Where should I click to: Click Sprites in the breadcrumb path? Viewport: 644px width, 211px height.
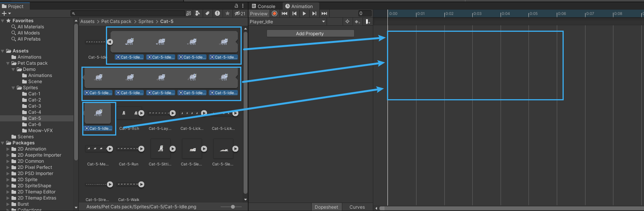pos(146,21)
